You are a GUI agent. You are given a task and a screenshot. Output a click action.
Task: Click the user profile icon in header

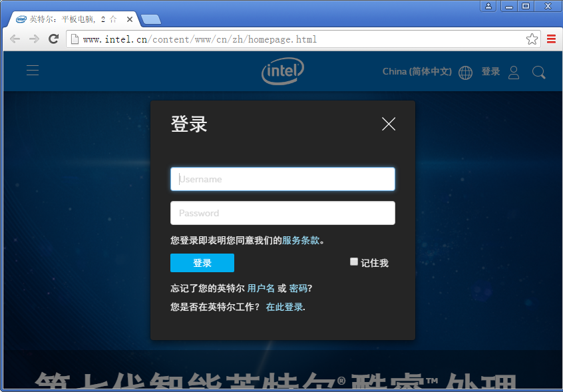point(514,73)
